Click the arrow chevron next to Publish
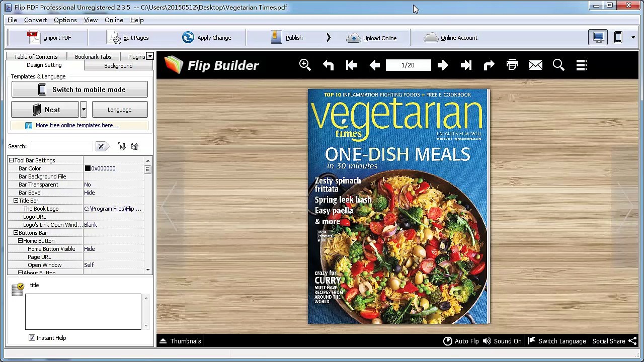The width and height of the screenshot is (644, 362). [x=329, y=38]
